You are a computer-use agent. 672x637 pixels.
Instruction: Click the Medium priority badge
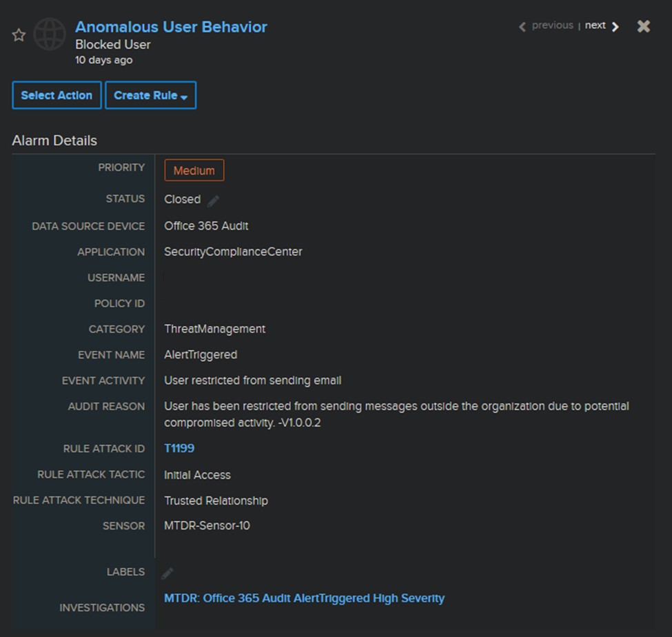194,170
